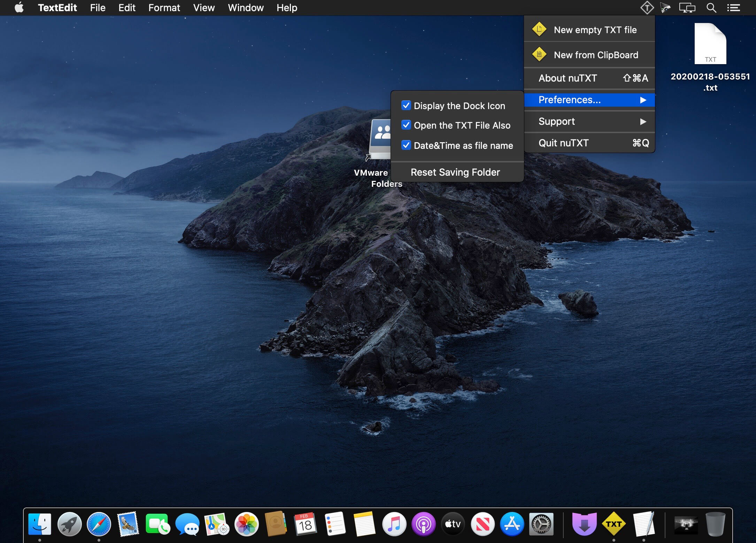Click the nuTXT diamond menu bar icon
Image resolution: width=756 pixels, height=543 pixels.
[x=647, y=8]
